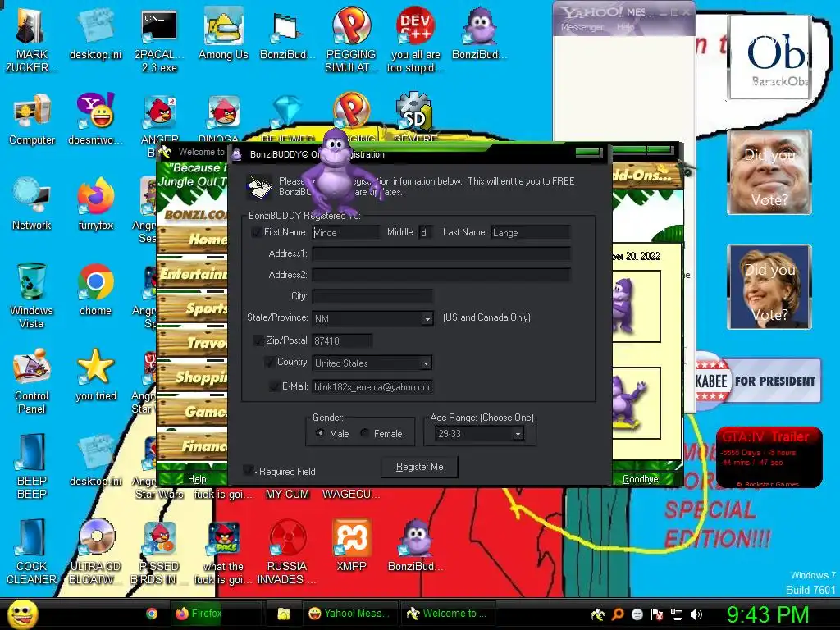Open the DEV C++ 'you all are too stupid' icon
The width and height of the screenshot is (840, 630).
[415, 40]
